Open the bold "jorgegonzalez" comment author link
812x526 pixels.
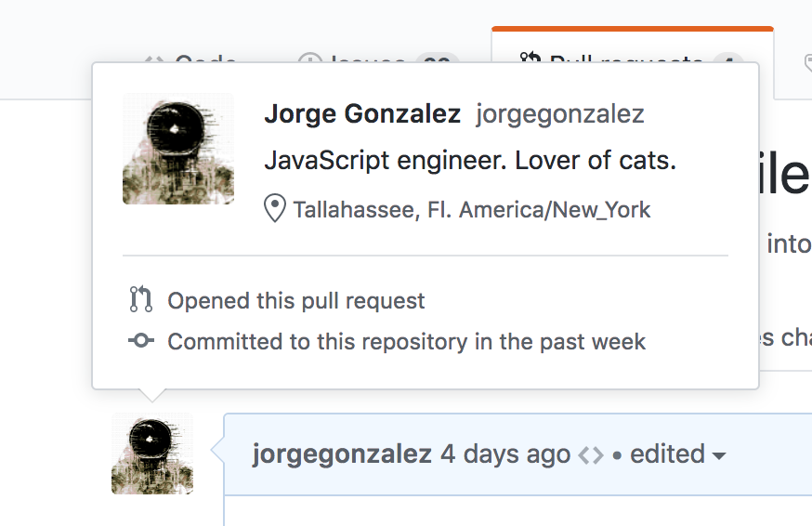(342, 454)
